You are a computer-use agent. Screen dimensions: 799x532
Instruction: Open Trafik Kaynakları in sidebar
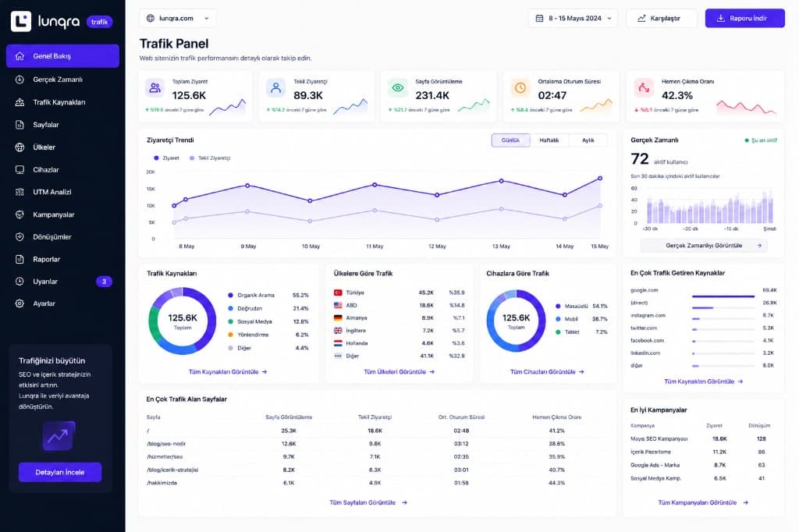[62, 102]
